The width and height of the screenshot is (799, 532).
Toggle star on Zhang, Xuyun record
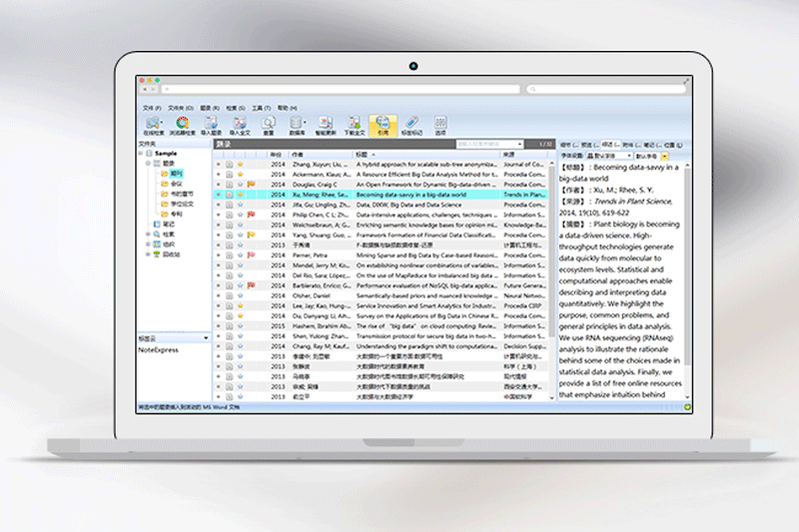coord(240,164)
